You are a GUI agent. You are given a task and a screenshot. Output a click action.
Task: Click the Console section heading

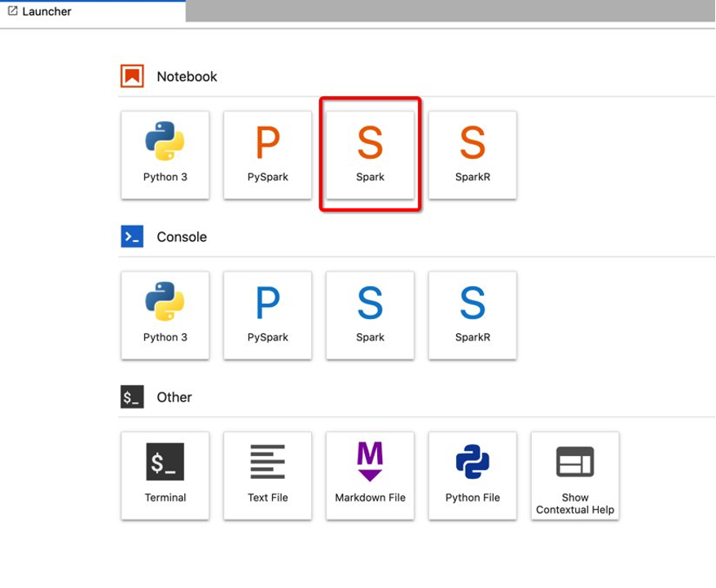click(x=182, y=237)
